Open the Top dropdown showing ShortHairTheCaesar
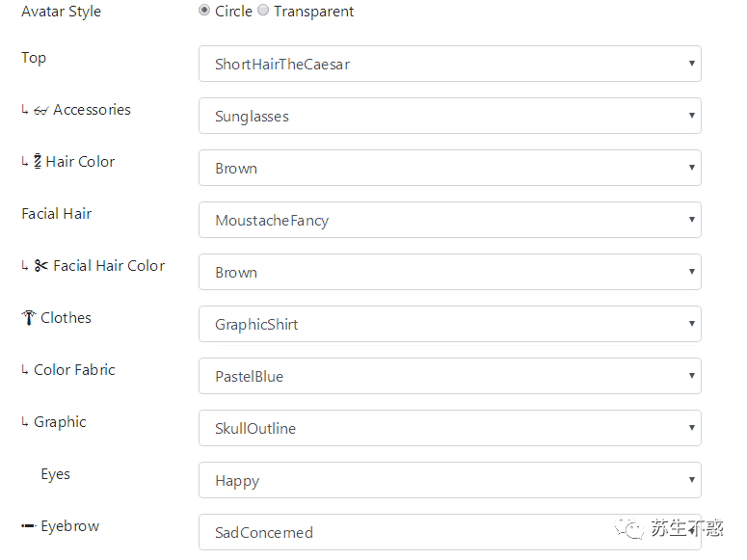 coord(449,65)
